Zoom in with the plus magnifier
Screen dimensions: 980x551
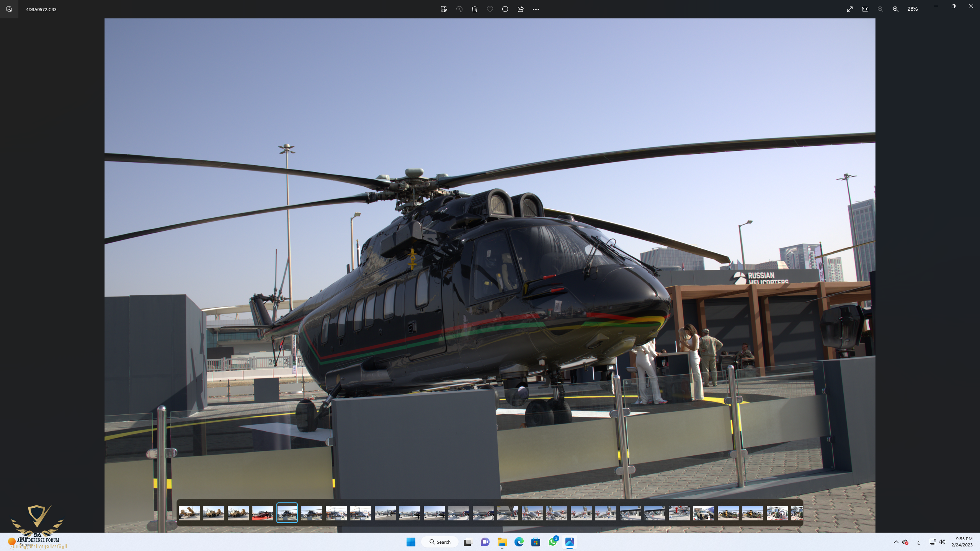click(896, 9)
